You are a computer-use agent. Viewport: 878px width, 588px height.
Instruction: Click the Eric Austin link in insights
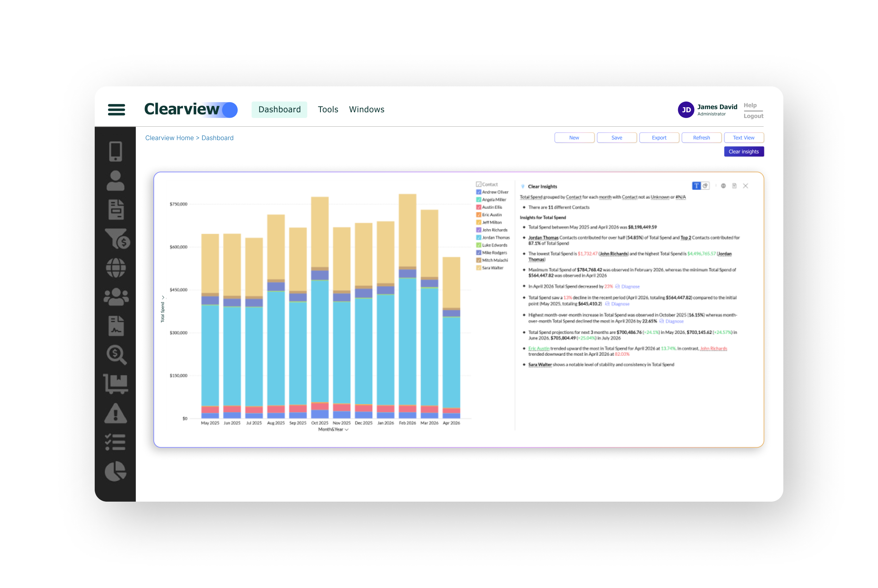pyautogui.click(x=539, y=348)
